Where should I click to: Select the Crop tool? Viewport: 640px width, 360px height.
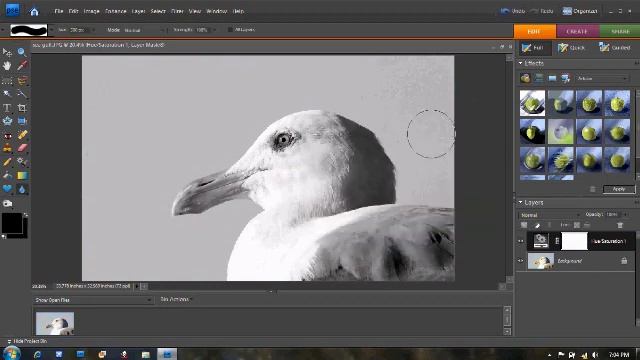(22, 108)
